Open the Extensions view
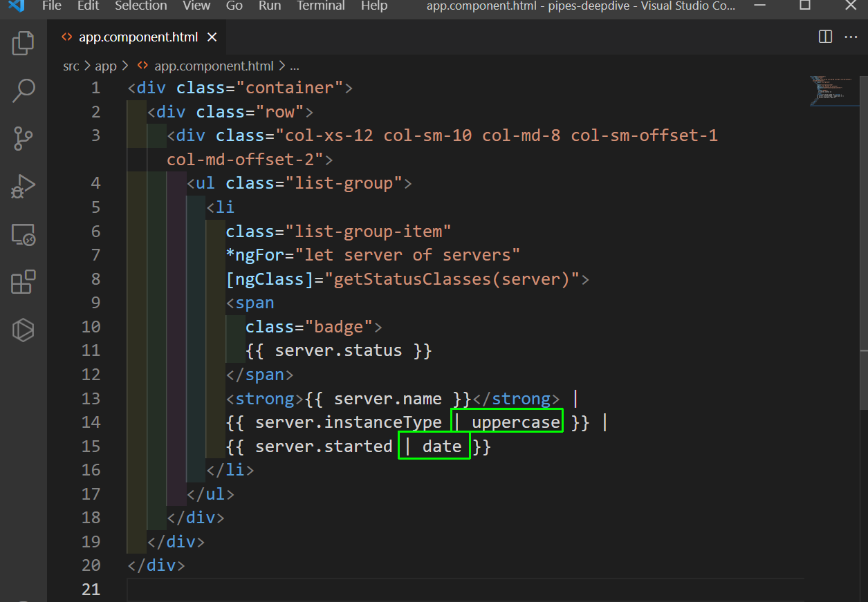 pos(24,282)
